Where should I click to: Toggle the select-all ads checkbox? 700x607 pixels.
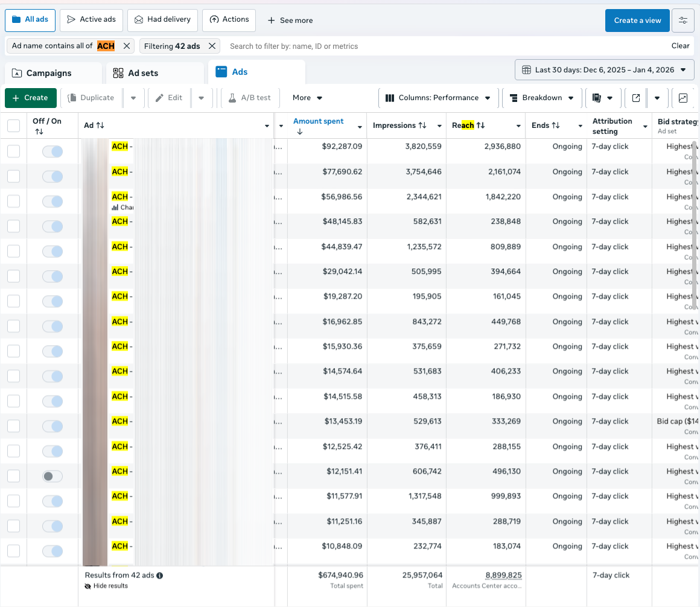(x=13, y=126)
